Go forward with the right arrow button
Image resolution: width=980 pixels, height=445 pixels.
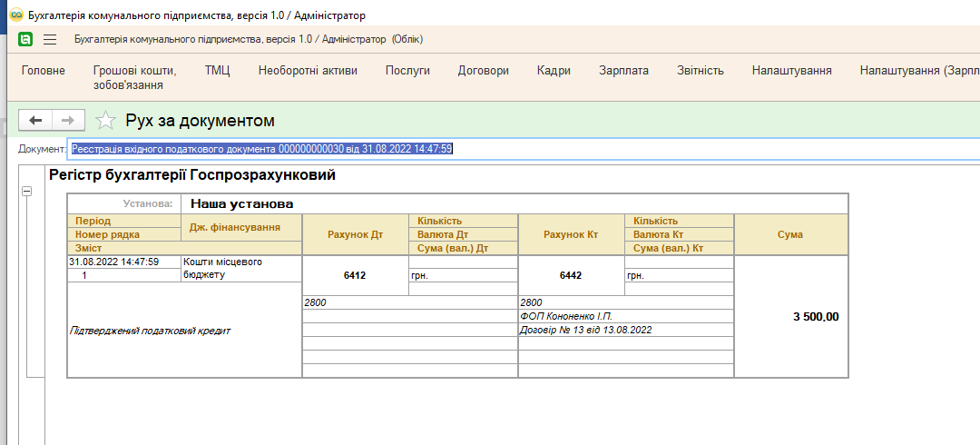pyautogui.click(x=68, y=120)
